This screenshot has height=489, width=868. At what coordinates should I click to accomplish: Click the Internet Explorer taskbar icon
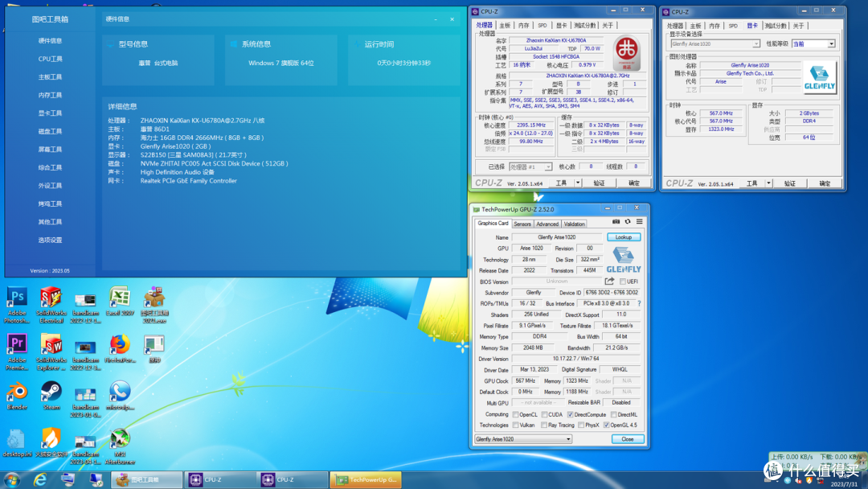(x=40, y=479)
